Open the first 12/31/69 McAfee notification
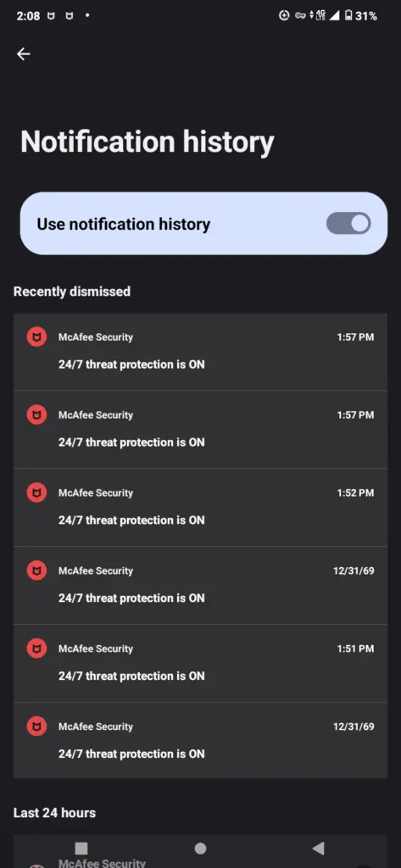The height and width of the screenshot is (868, 401). pyautogui.click(x=200, y=586)
